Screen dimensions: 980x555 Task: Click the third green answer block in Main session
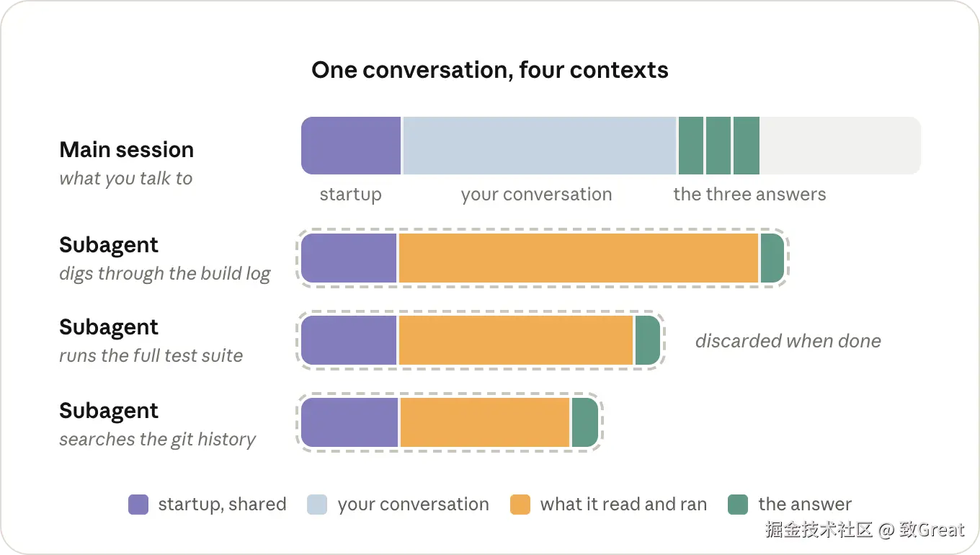[747, 146]
